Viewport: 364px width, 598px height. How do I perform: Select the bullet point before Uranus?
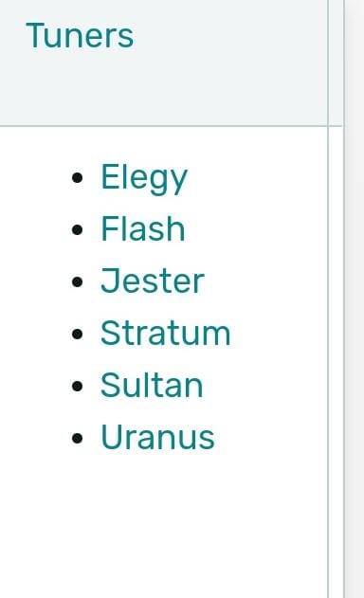pos(77,438)
